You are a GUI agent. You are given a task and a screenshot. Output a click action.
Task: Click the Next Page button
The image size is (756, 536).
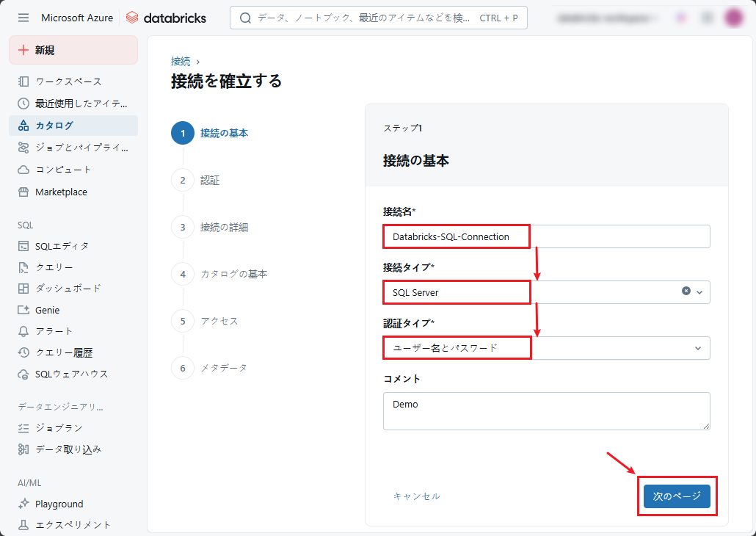677,496
